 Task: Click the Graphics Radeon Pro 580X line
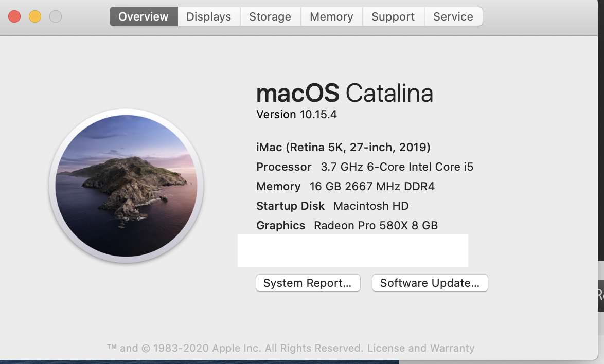[347, 225]
